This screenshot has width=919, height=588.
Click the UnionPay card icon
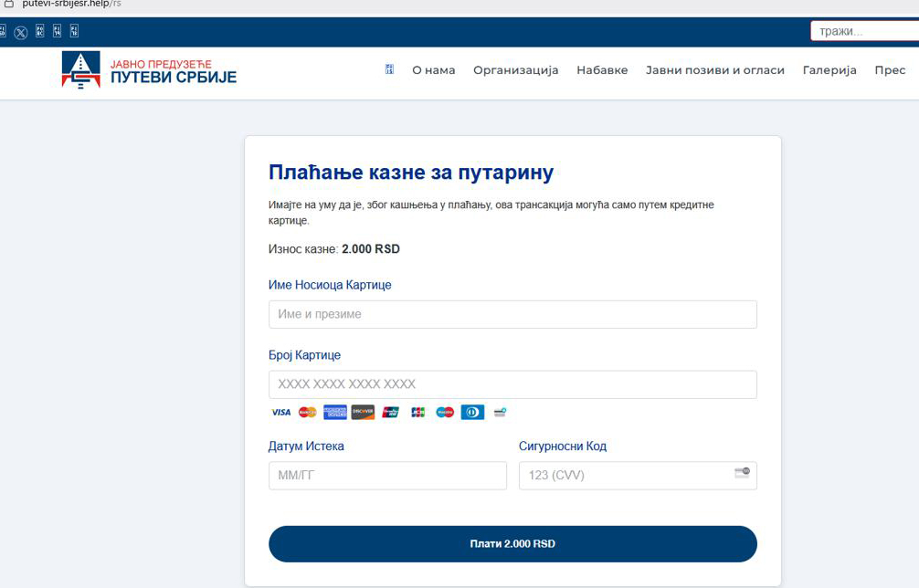point(391,413)
